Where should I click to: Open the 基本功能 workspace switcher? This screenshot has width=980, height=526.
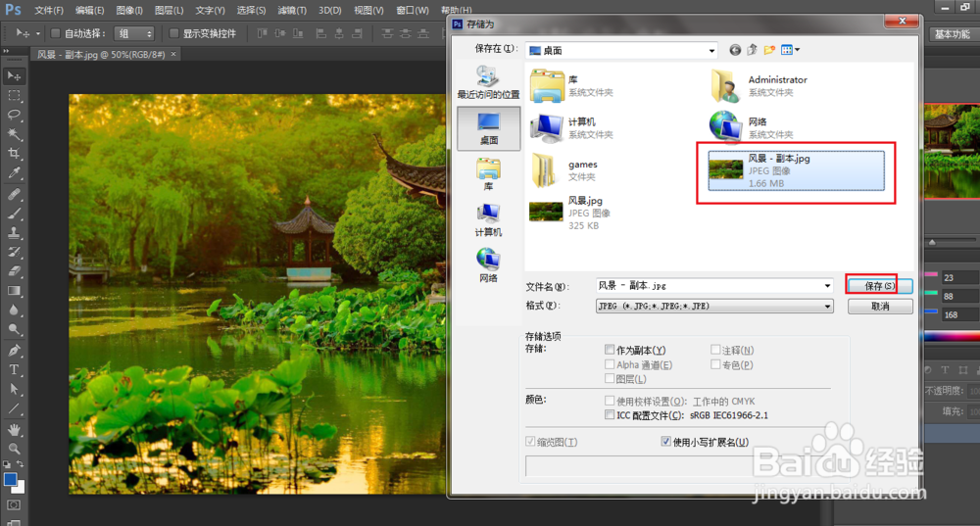[x=953, y=34]
